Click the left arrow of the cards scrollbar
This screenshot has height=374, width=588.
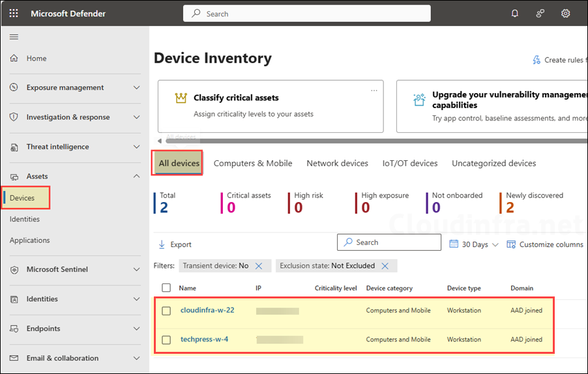(x=160, y=141)
